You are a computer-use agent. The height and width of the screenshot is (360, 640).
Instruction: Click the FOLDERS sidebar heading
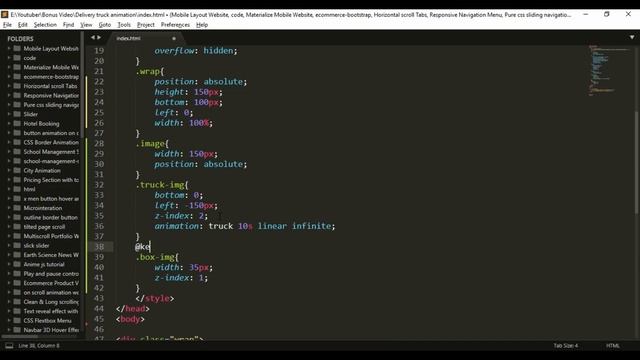pos(20,39)
